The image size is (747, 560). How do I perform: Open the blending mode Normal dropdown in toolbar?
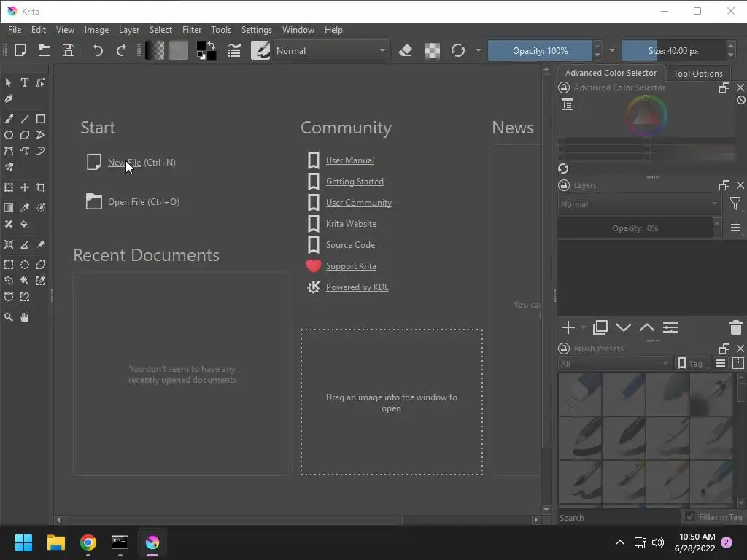(x=330, y=50)
